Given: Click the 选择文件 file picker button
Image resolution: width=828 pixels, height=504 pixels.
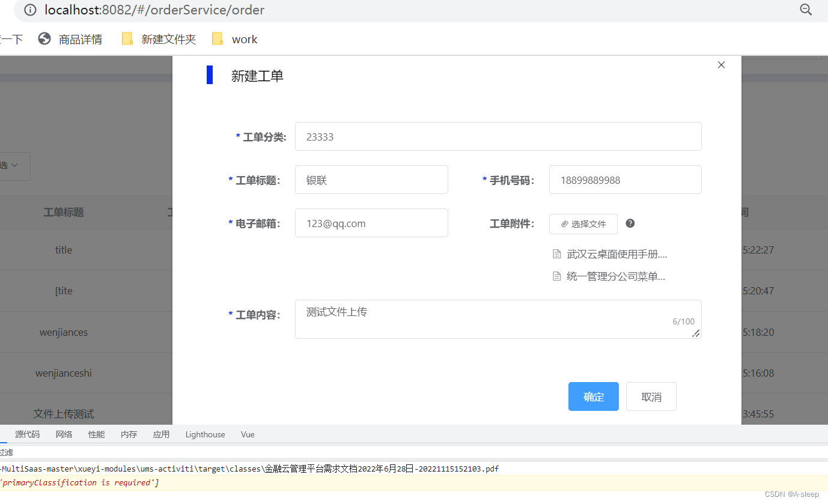Looking at the screenshot, I should pos(583,223).
